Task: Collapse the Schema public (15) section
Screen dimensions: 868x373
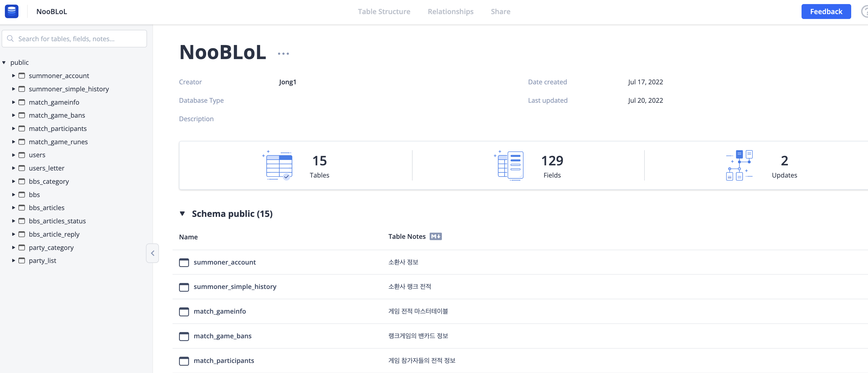Action: click(182, 214)
